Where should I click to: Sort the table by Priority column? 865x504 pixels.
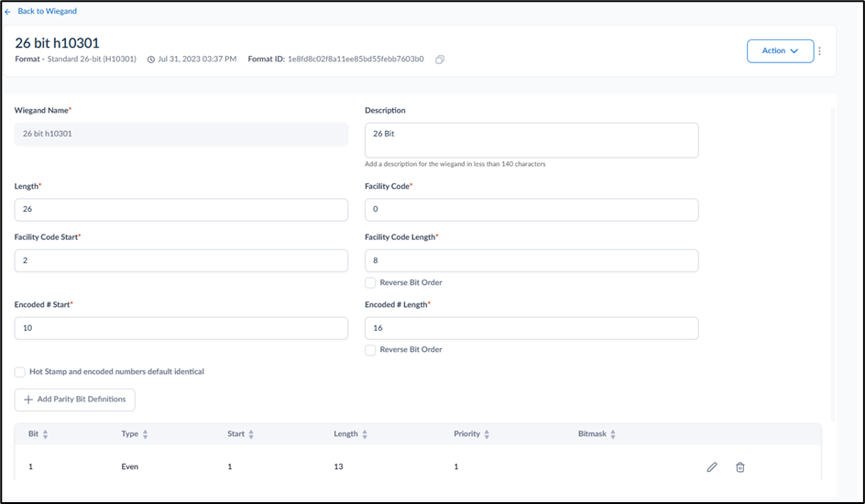tap(487, 434)
